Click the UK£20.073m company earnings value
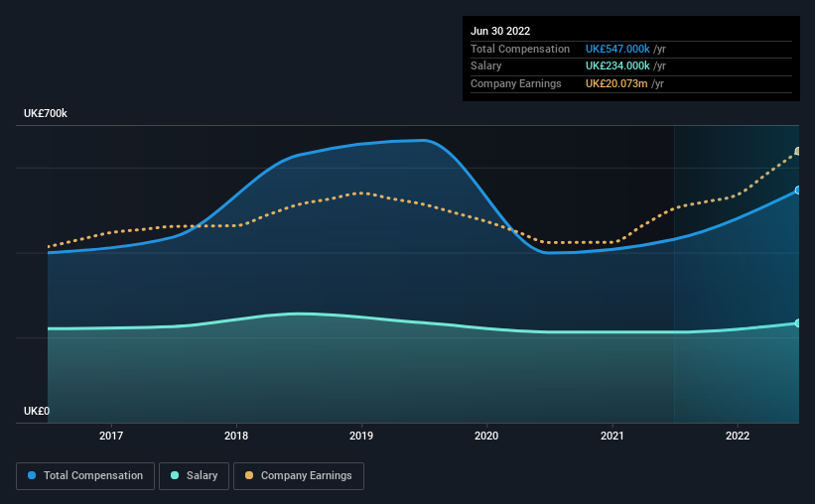Image resolution: width=815 pixels, height=504 pixels. (x=616, y=83)
